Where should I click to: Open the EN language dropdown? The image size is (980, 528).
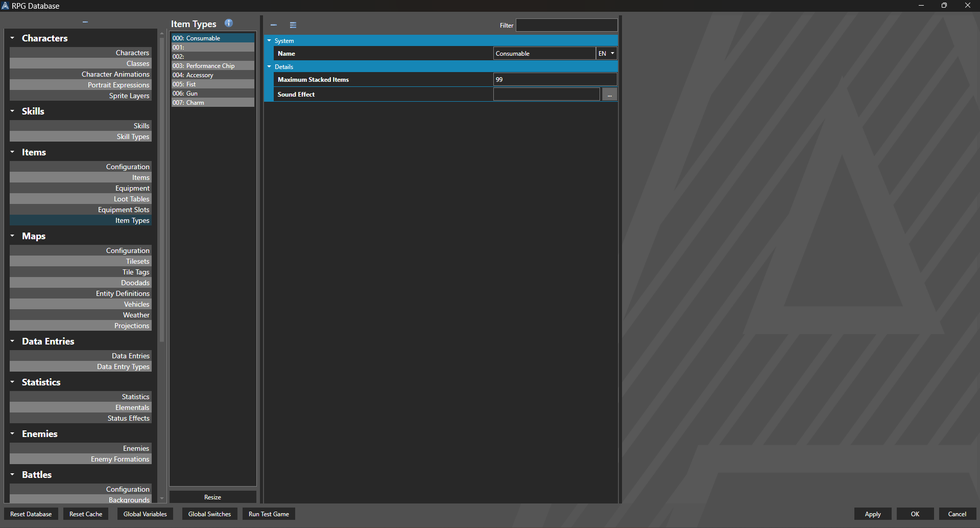606,53
